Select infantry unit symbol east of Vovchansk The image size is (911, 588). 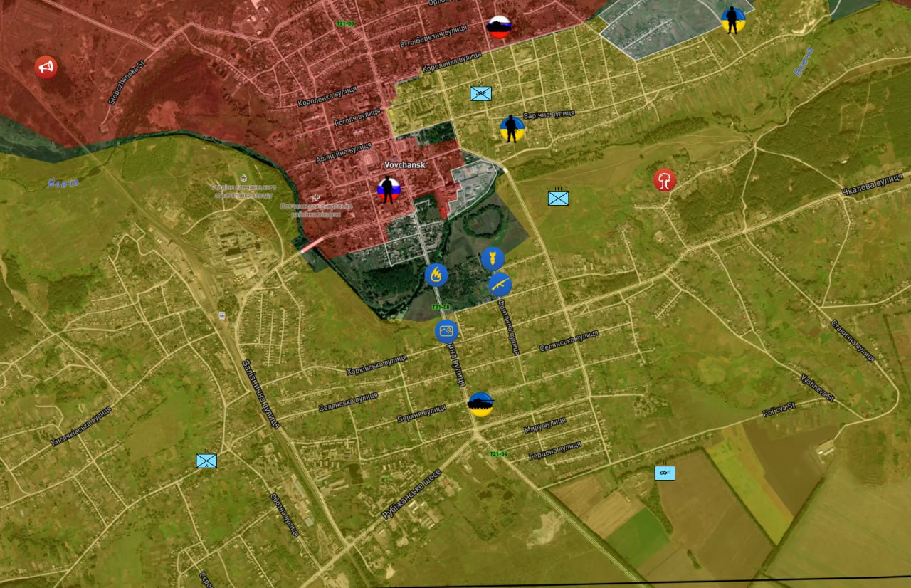pyautogui.click(x=558, y=198)
